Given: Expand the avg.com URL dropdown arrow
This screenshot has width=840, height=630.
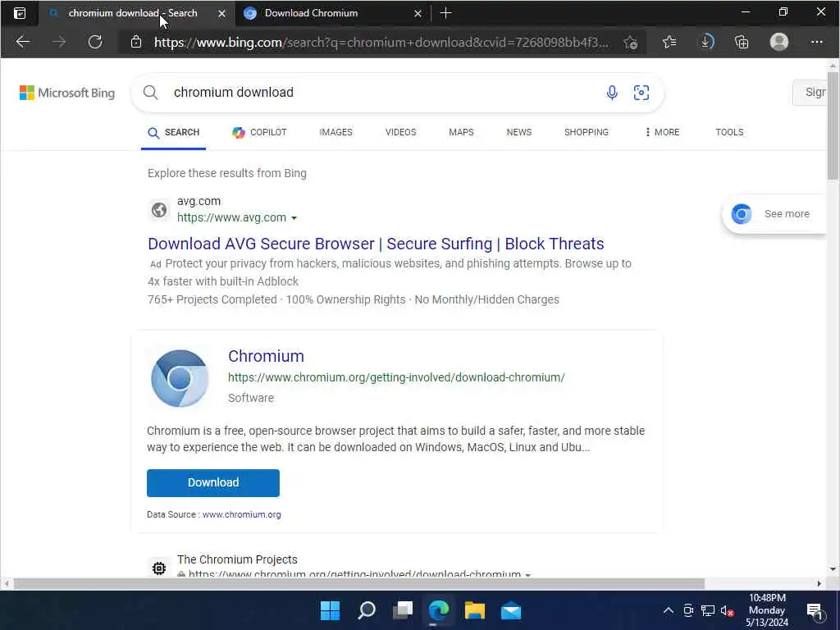Looking at the screenshot, I should pos(294,218).
